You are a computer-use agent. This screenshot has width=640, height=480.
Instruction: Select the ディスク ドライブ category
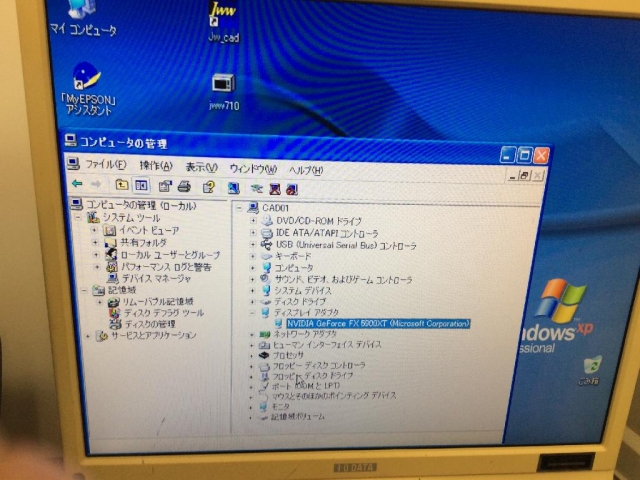pos(300,302)
